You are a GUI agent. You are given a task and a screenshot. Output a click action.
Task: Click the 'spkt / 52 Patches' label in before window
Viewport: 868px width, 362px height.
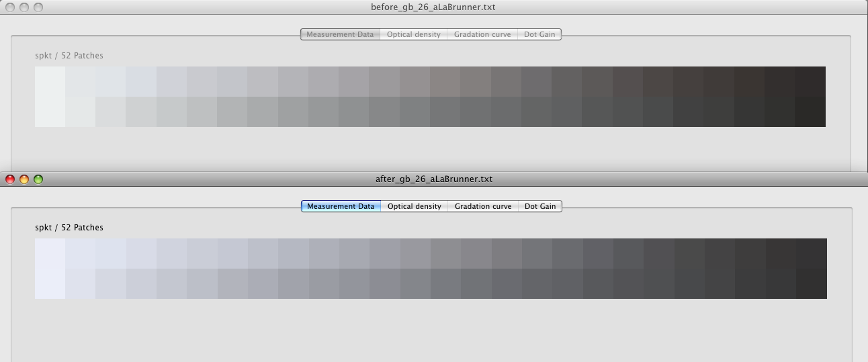69,56
